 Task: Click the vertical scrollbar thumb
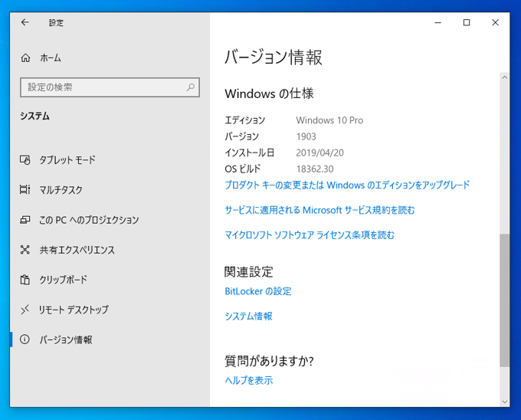pos(505,300)
